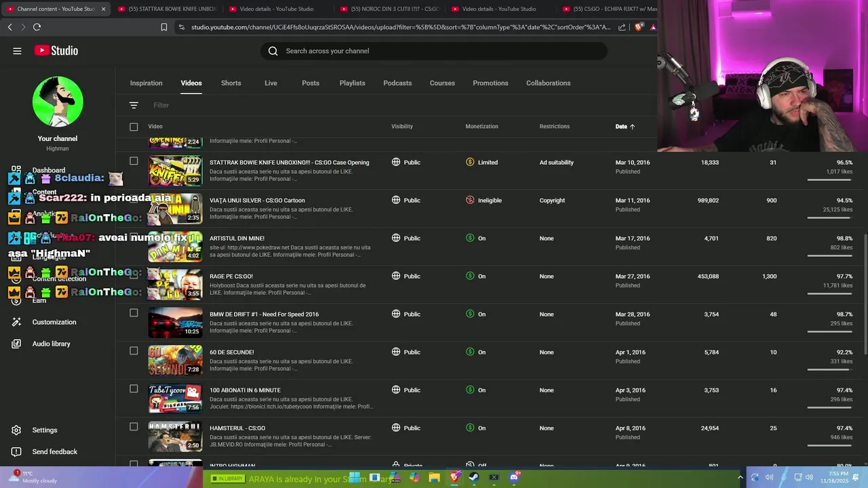Open the filter list icon

coord(134,105)
